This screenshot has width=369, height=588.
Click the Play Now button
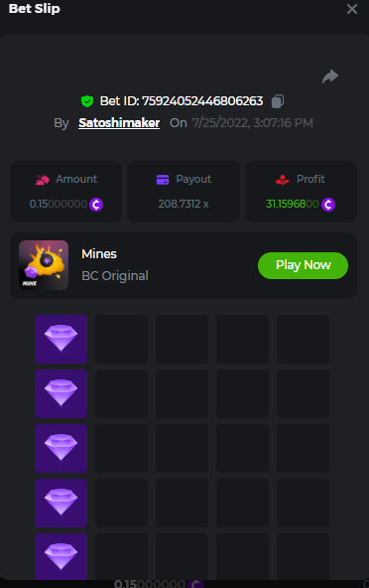(303, 265)
